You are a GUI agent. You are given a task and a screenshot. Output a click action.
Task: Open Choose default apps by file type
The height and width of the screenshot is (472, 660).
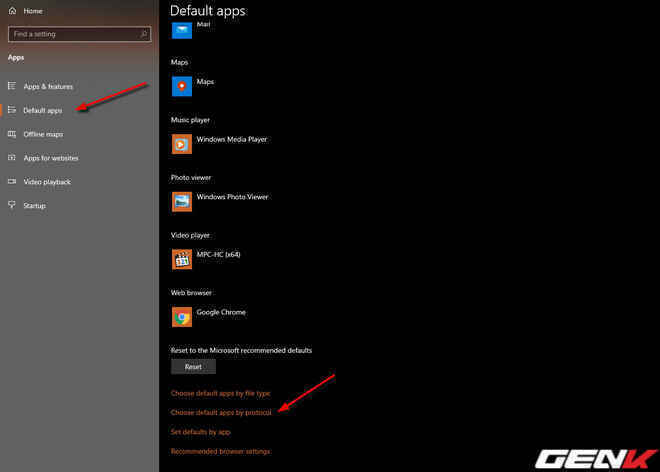(x=221, y=393)
